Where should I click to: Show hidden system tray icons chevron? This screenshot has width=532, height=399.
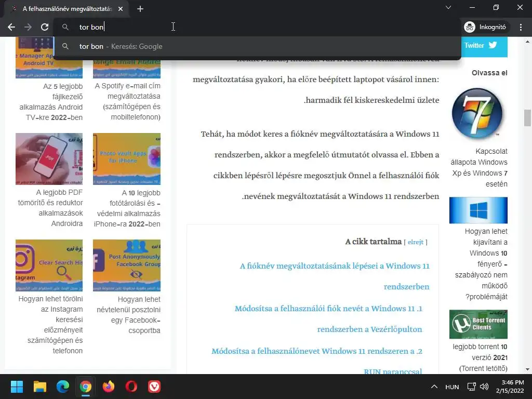434,387
